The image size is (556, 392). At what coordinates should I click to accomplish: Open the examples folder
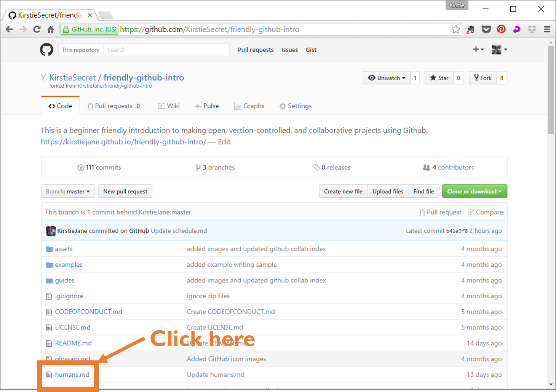tap(69, 264)
